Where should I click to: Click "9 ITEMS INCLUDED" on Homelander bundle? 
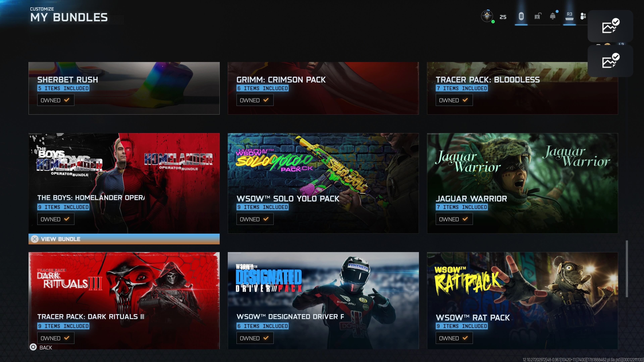[63, 207]
